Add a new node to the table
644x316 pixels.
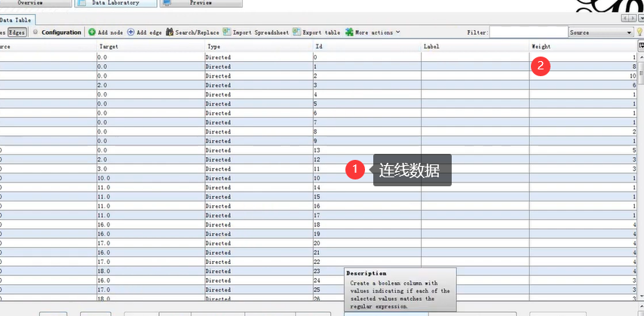[106, 32]
